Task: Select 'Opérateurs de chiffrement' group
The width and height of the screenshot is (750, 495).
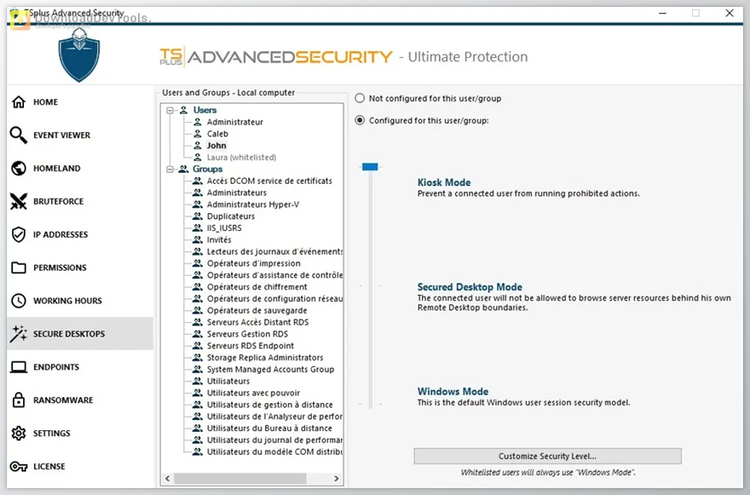Action: (257, 287)
